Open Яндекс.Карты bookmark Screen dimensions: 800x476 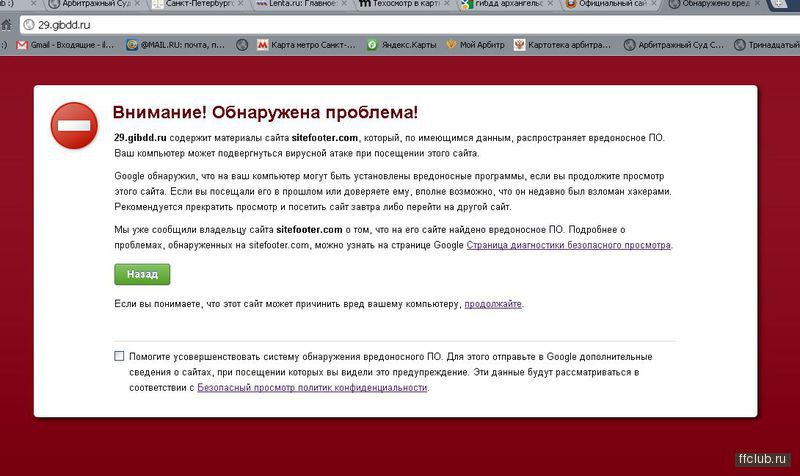point(402,45)
